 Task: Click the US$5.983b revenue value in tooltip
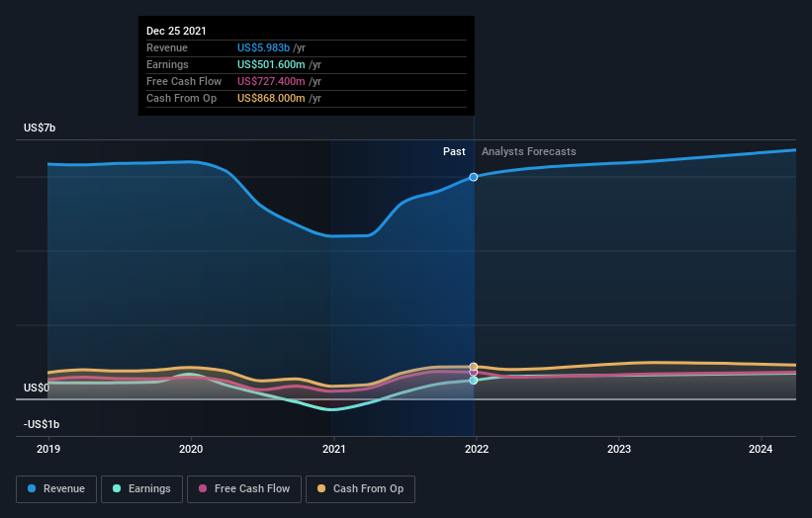[264, 47]
